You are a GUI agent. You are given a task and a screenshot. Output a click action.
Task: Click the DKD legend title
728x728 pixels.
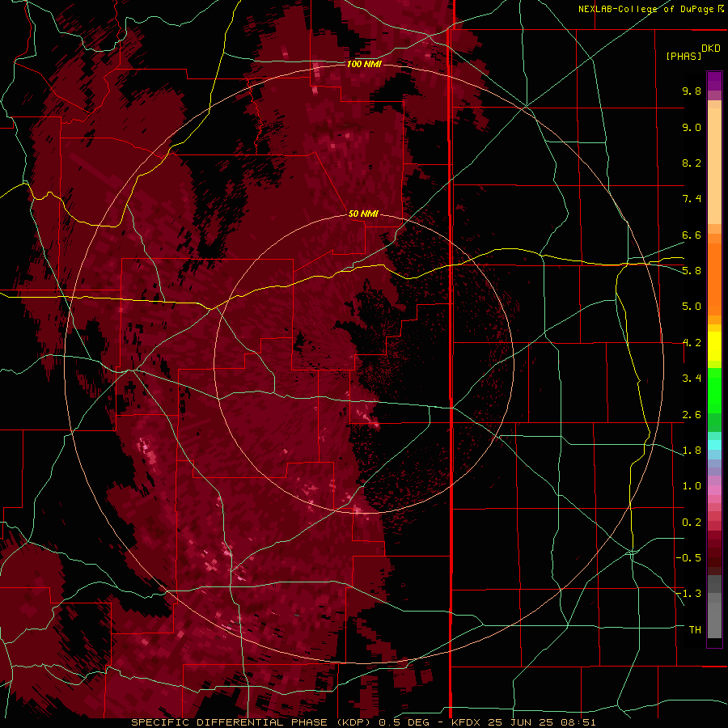711,49
